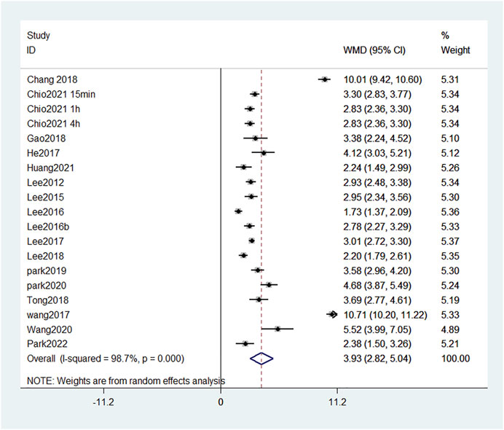The height and width of the screenshot is (430, 504).
Task: Click the x-axis label -11.2
Action: 103,402
